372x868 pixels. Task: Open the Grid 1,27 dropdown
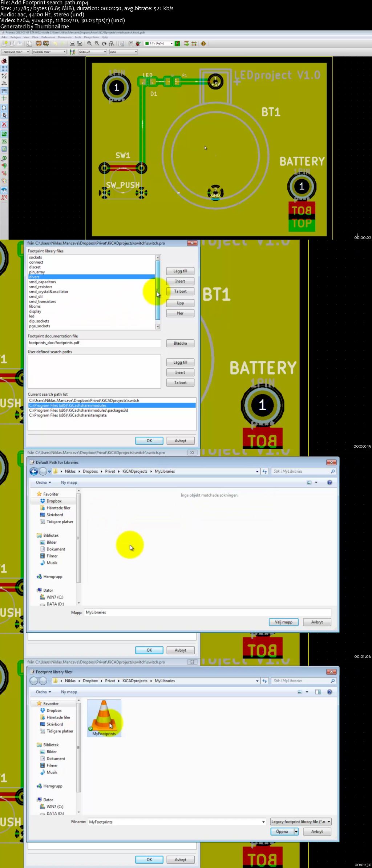pos(93,52)
